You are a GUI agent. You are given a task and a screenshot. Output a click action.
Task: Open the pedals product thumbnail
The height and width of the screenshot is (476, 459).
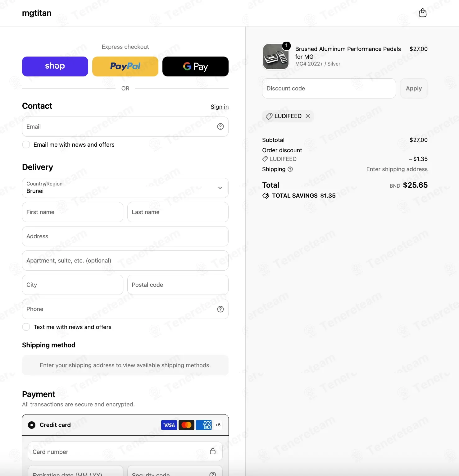click(275, 57)
